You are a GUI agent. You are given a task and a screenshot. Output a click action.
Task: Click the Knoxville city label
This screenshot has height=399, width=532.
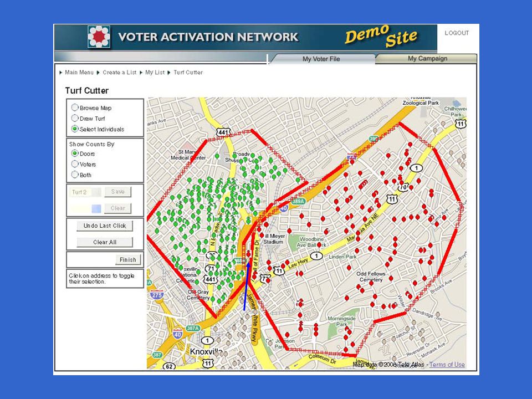click(x=206, y=351)
